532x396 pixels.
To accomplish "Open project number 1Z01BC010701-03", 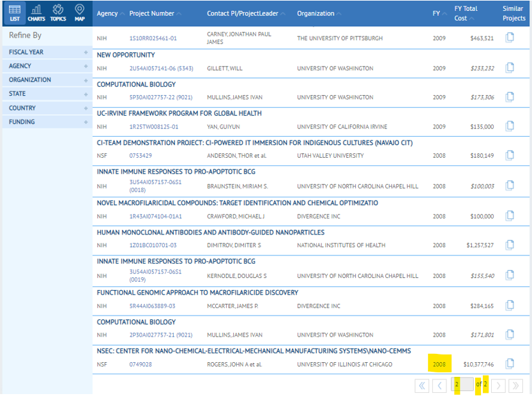I will [x=153, y=245].
